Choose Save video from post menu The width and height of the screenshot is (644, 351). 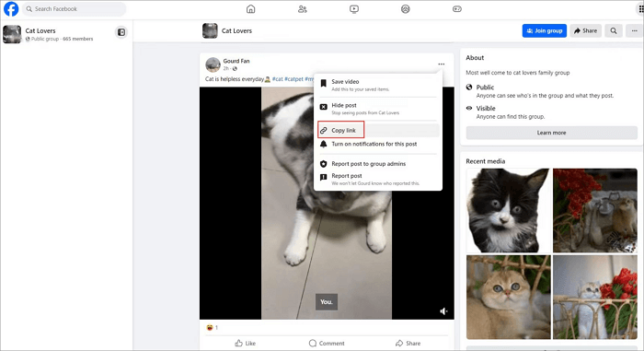[x=378, y=85]
